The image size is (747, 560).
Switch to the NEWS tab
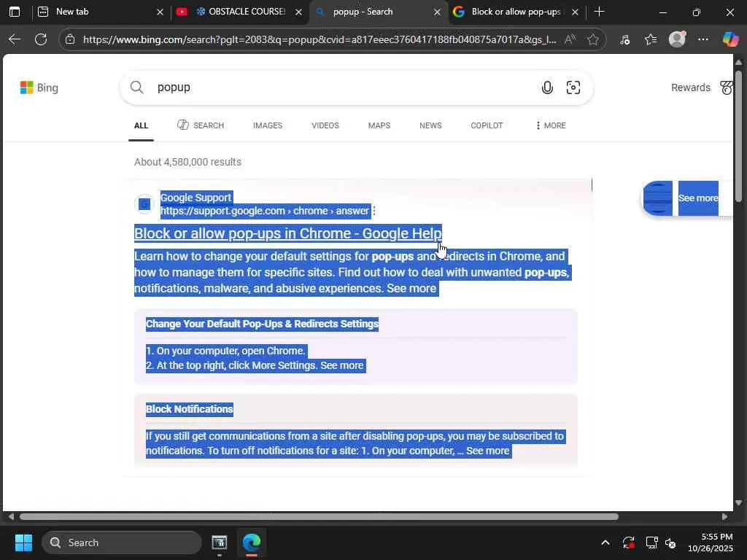pos(430,125)
